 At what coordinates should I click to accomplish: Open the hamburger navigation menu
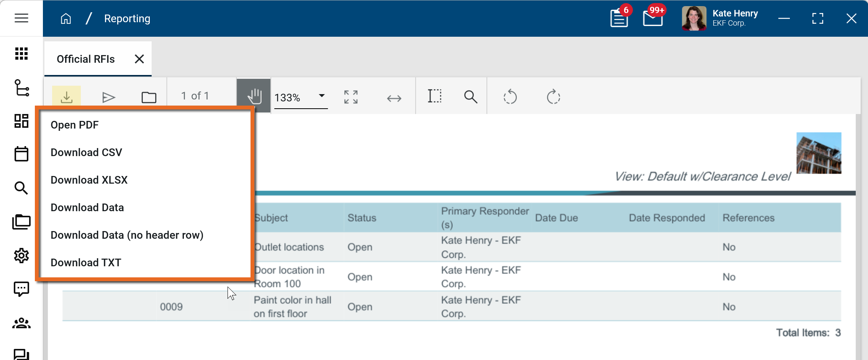[21, 18]
